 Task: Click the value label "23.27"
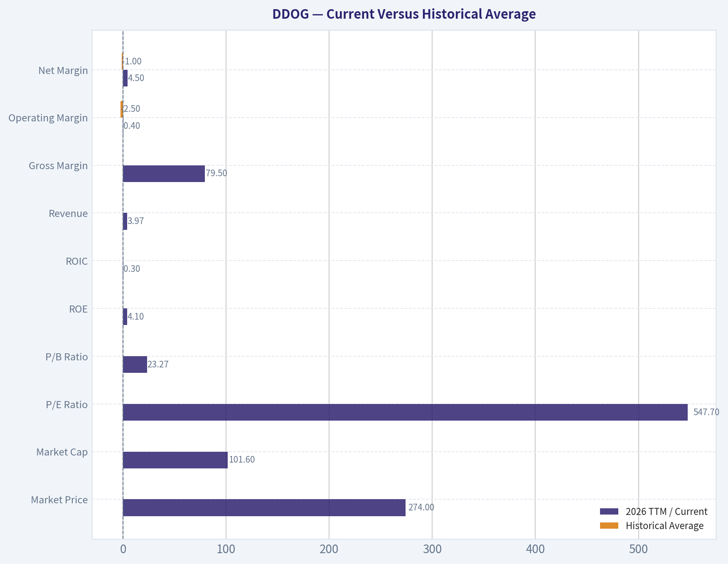click(158, 365)
